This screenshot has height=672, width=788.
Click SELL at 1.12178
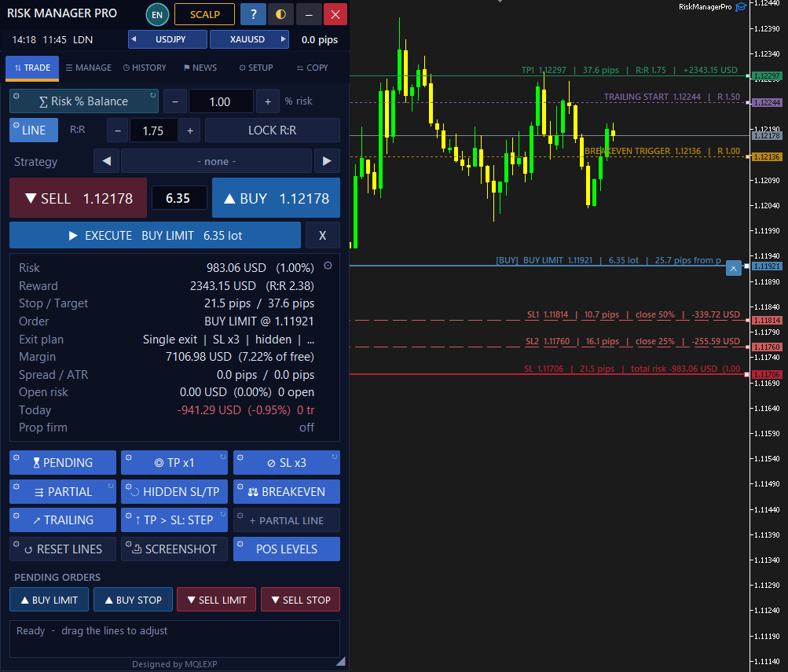click(x=78, y=198)
